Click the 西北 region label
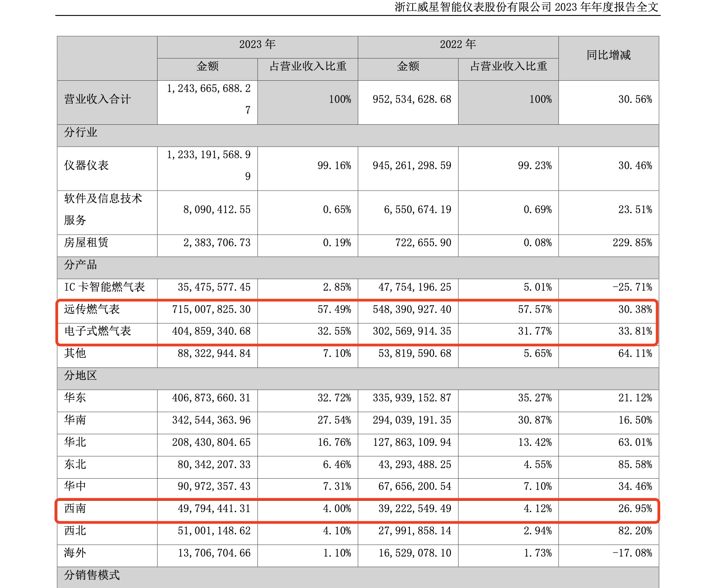Viewport: 711px width, 588px height. tap(75, 531)
